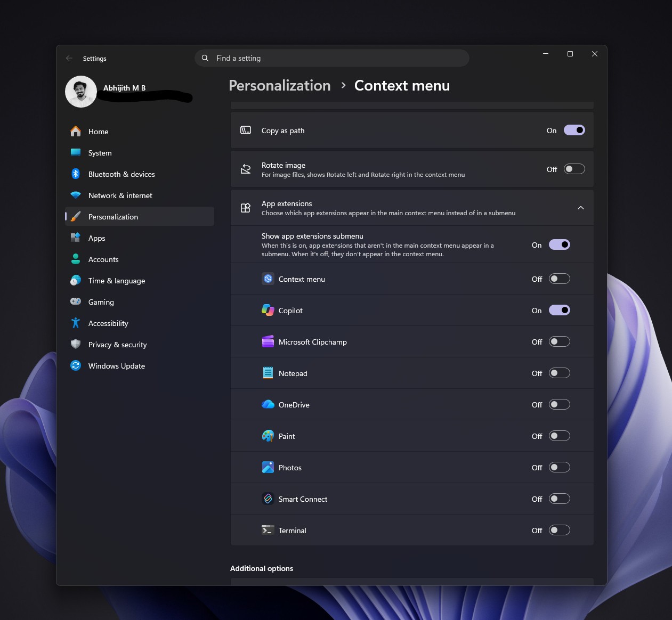Turn off Copy as path toggle

(x=574, y=130)
